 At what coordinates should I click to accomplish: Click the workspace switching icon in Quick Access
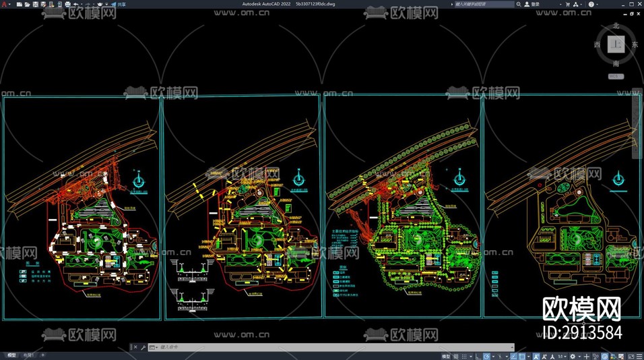click(x=100, y=4)
